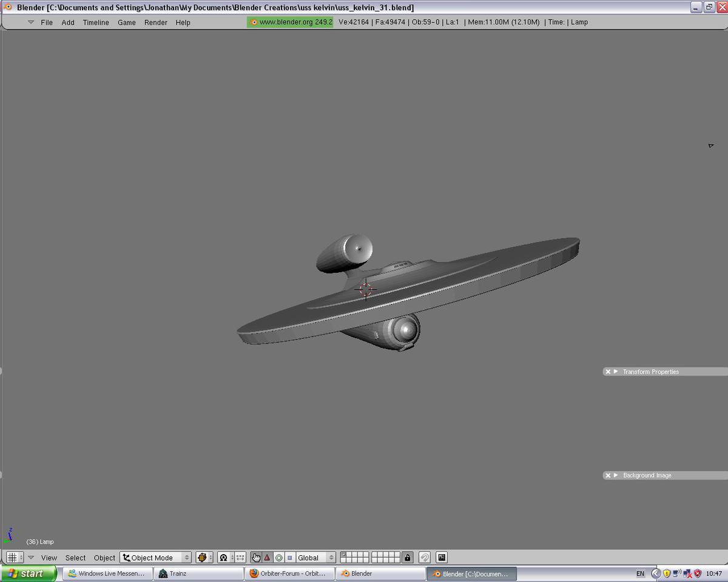Enable the scale manipulator square

click(289, 557)
